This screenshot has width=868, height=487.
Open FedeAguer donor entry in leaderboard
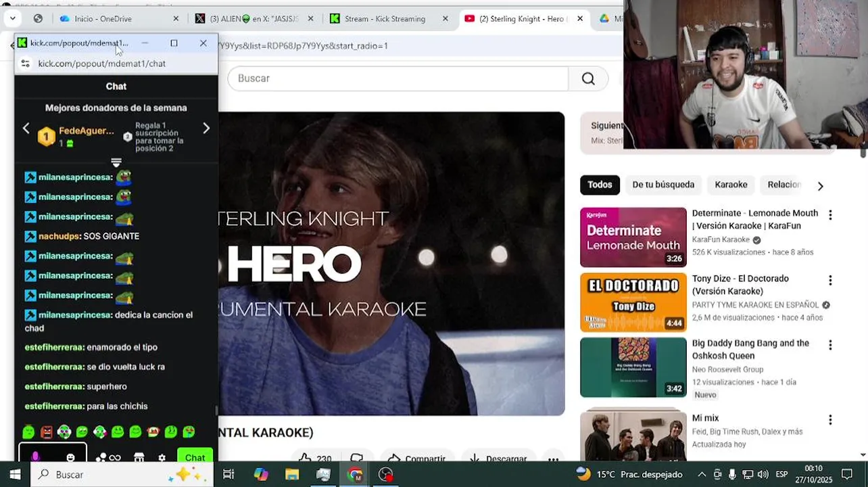[76, 137]
